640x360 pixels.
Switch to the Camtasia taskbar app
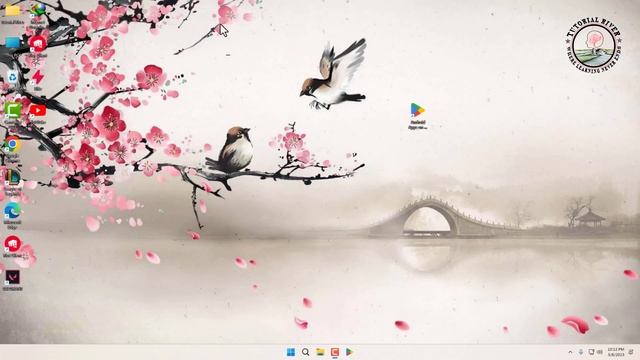[x=335, y=352]
